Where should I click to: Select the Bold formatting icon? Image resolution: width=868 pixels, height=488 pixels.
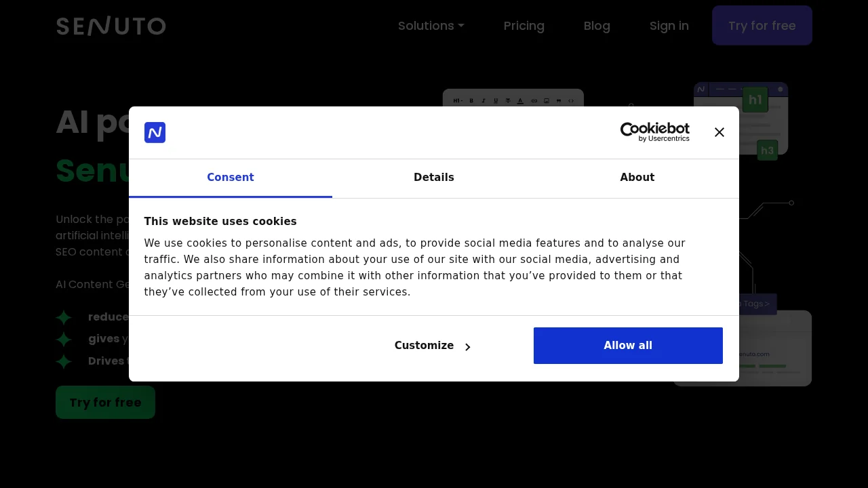472,100
